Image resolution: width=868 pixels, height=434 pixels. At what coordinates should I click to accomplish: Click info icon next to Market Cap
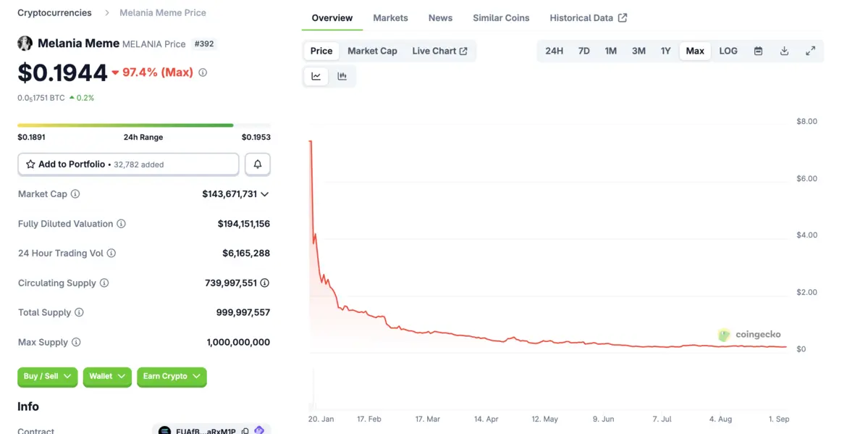pos(75,194)
